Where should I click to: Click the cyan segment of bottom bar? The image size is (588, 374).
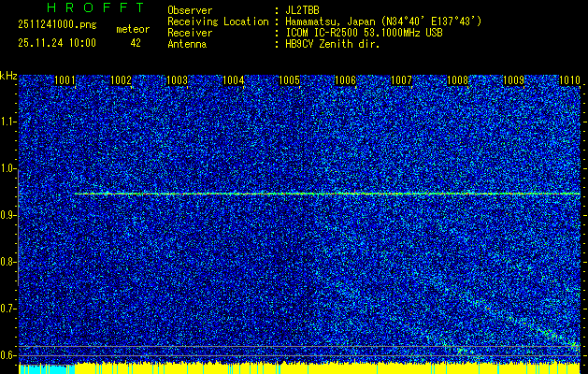37,369
